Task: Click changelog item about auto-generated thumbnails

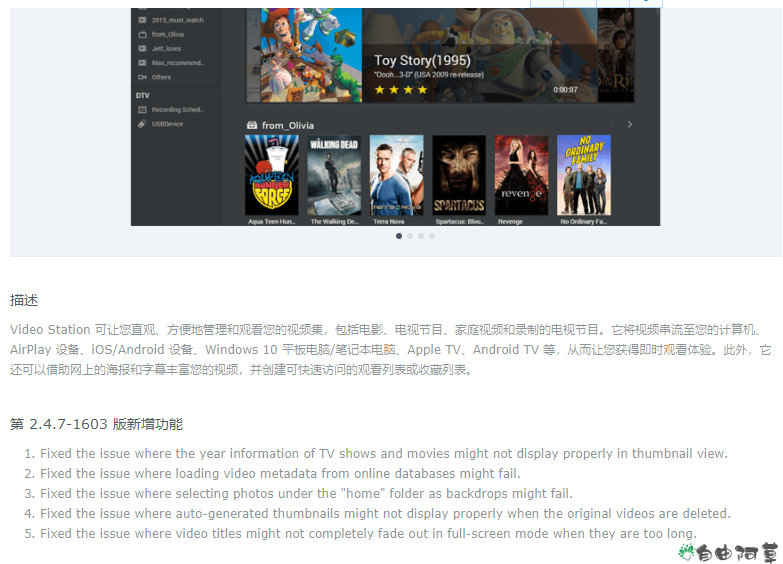Action: pyautogui.click(x=385, y=514)
